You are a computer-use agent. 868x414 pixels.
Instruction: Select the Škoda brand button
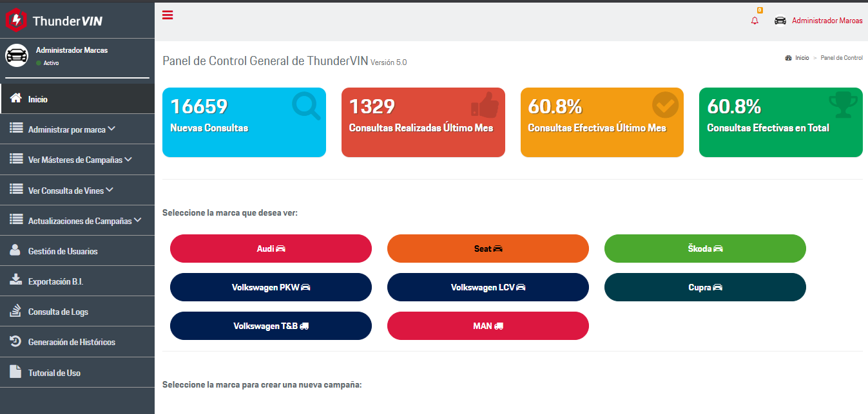(705, 249)
